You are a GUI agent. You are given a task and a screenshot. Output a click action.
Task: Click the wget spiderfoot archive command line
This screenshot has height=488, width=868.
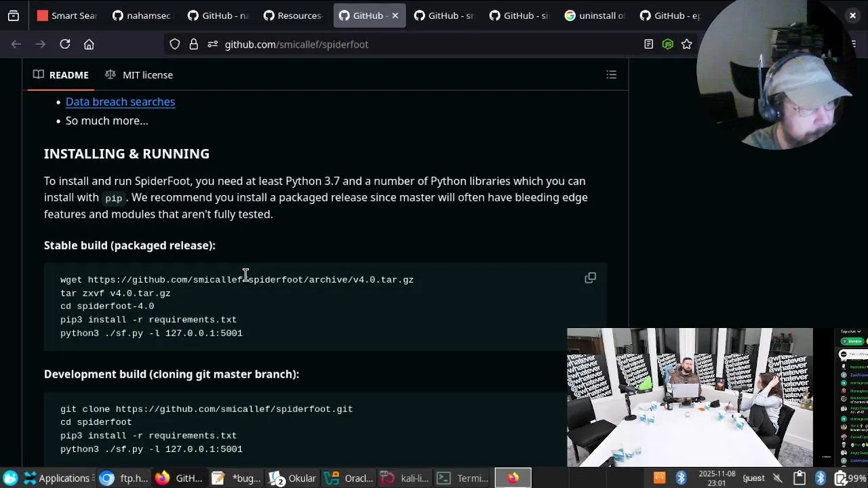tap(237, 279)
